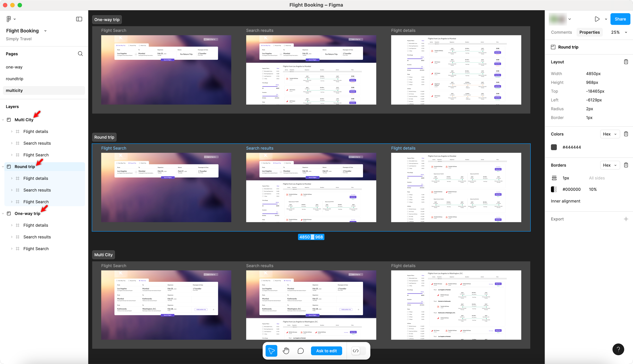Viewport: 633px width, 364px height.
Task: Toggle the sidebar panel icon
Action: point(79,19)
